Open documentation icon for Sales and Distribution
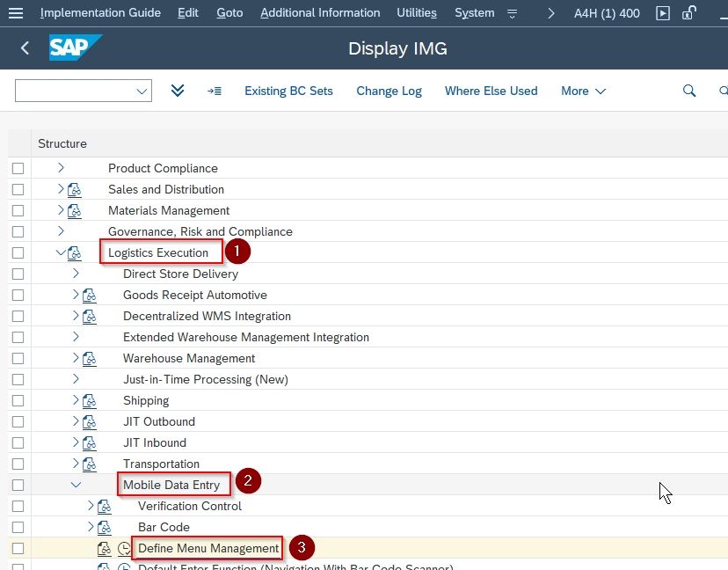 (x=75, y=189)
